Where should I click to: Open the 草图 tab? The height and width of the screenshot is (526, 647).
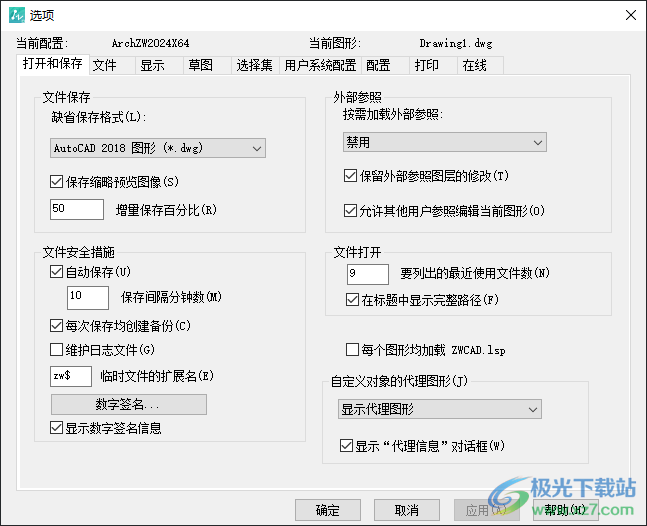tap(208, 66)
